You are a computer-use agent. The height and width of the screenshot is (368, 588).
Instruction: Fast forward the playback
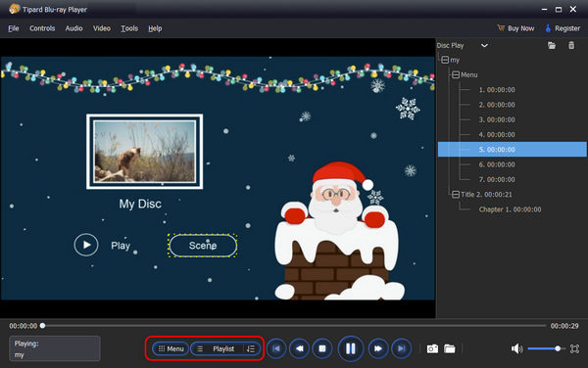[378, 348]
